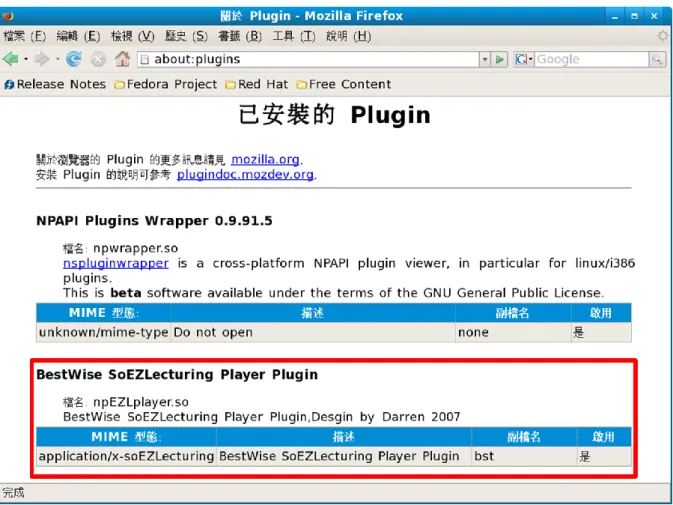Open the Back history dropdown arrow

coord(26,59)
